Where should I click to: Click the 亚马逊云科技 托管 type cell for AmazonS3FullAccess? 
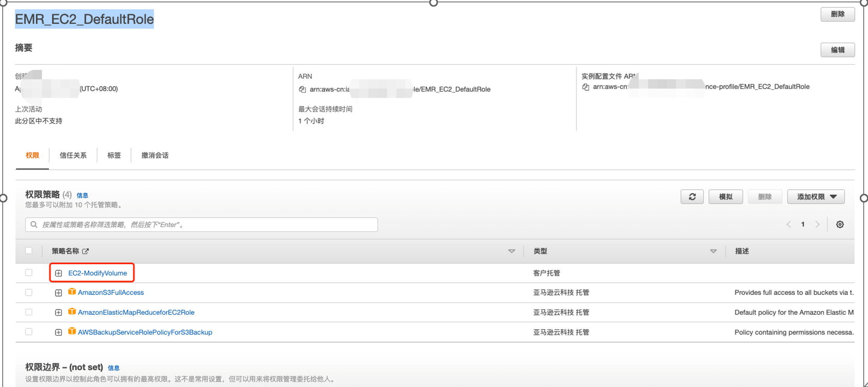click(x=561, y=293)
